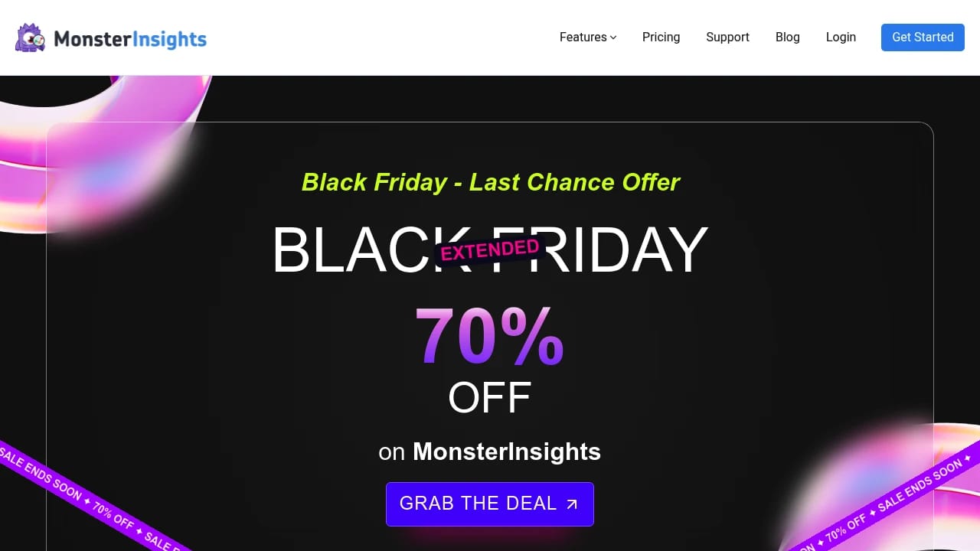The image size is (980, 551).
Task: Expand the Features navigation dropdown
Action: 583,37
